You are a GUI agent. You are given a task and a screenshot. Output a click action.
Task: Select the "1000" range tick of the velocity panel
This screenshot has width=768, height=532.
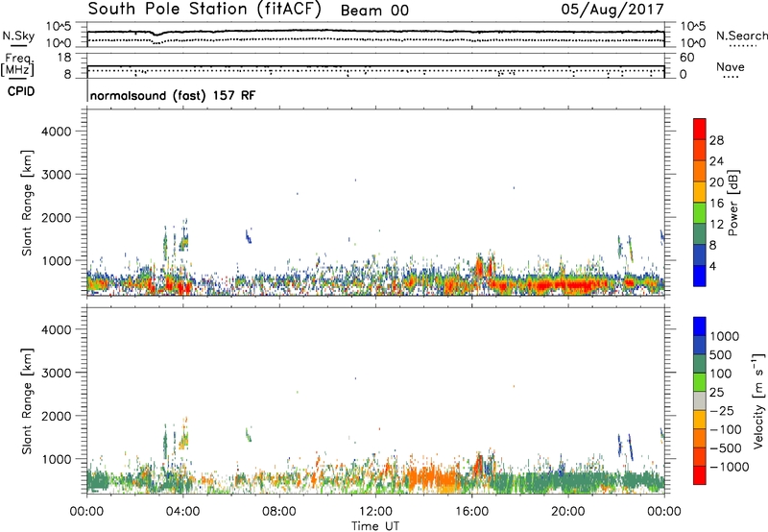pyautogui.click(x=57, y=459)
